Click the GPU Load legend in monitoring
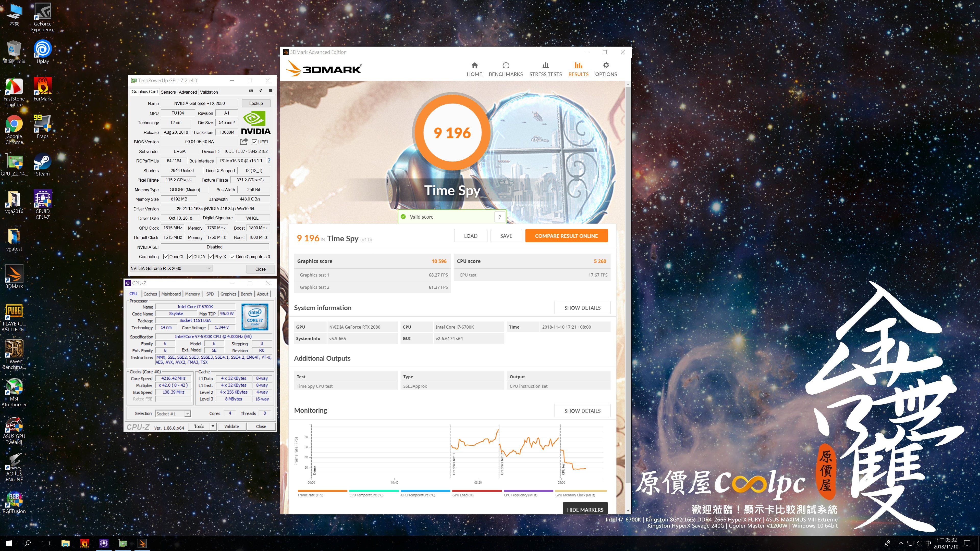The height and width of the screenshot is (551, 980). [477, 493]
